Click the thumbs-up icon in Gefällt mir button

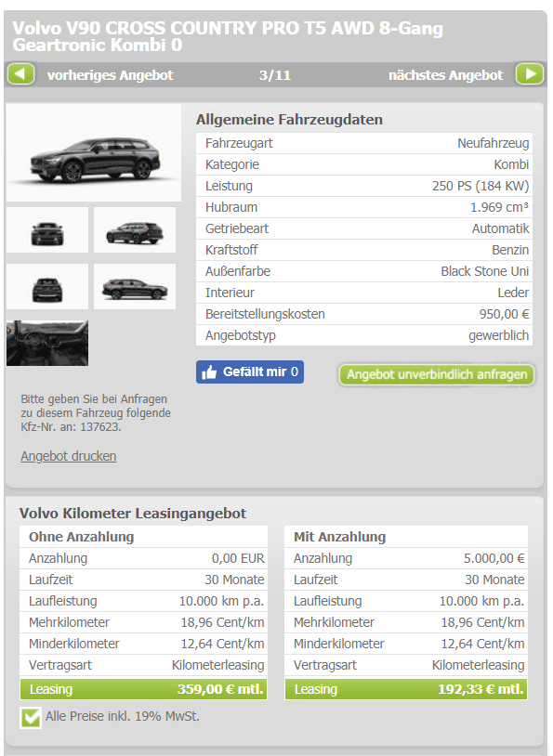209,372
